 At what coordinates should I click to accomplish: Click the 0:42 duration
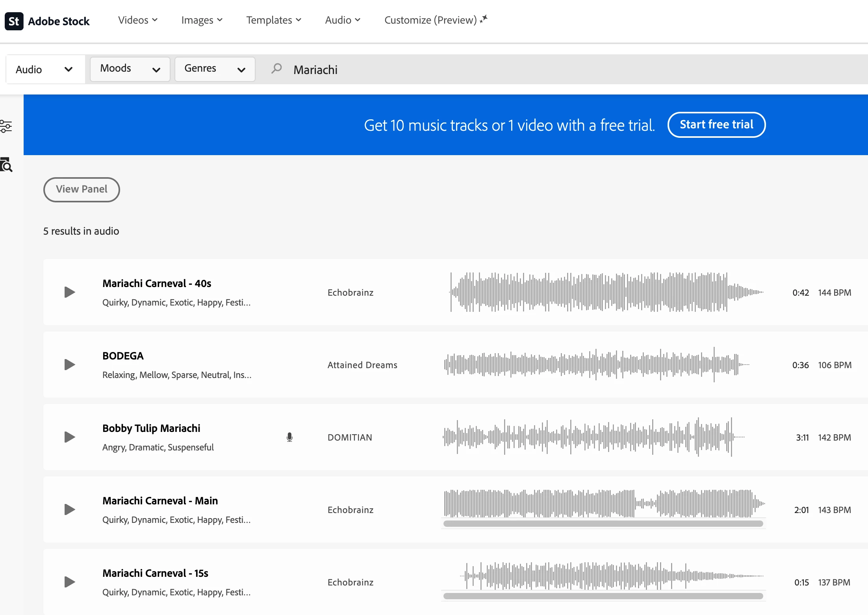point(801,293)
